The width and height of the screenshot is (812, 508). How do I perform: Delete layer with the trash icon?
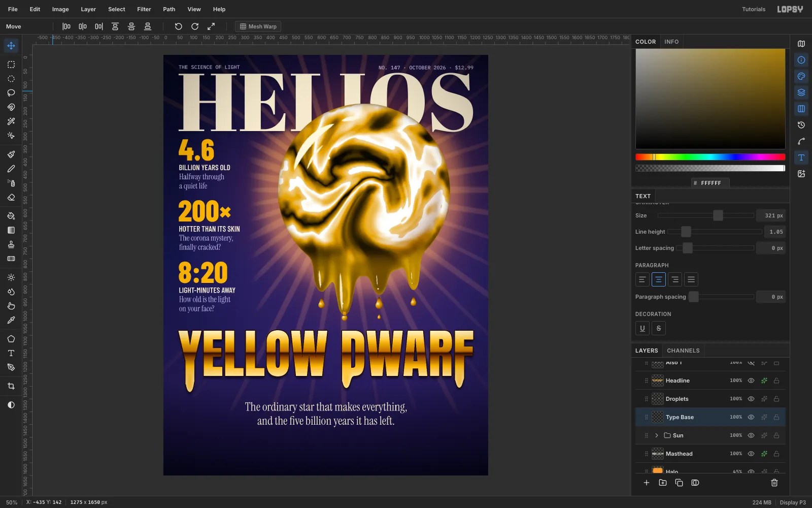pyautogui.click(x=774, y=483)
